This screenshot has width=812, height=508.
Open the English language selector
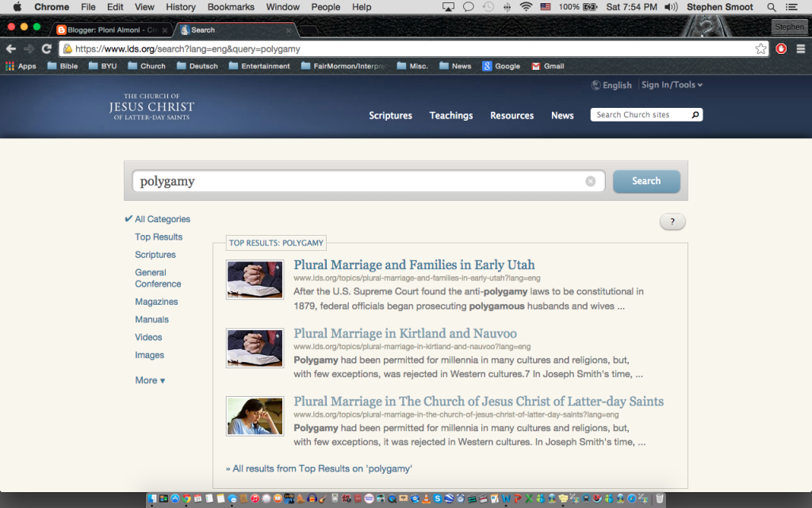click(x=612, y=85)
